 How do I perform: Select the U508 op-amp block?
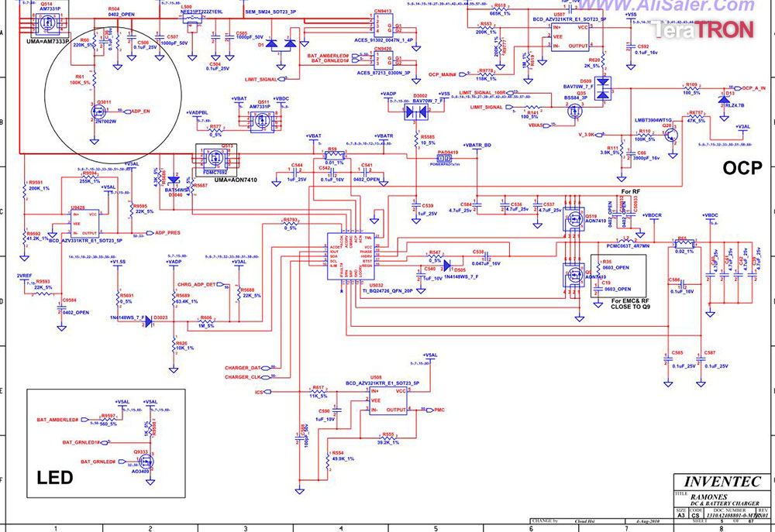388,400
